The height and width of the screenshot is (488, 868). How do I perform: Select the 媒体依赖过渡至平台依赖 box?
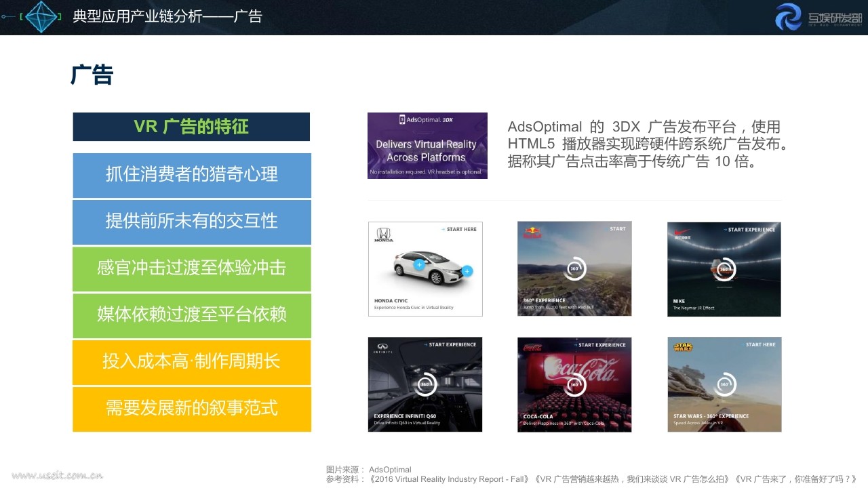click(192, 315)
